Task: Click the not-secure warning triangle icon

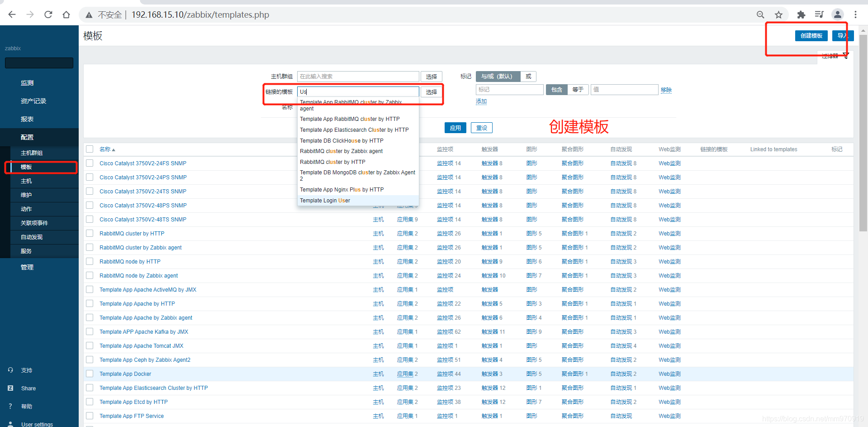Action: point(89,15)
